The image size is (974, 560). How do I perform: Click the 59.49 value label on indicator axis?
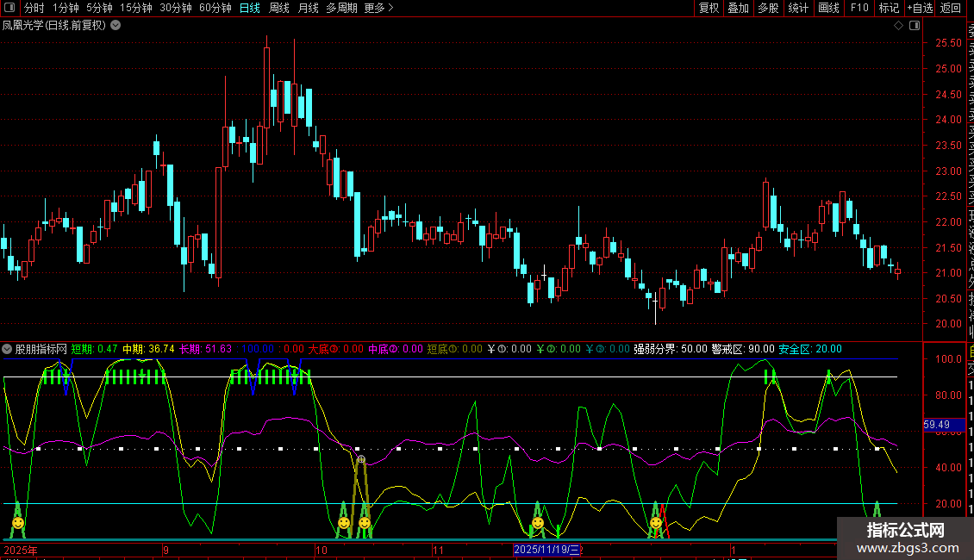[936, 425]
